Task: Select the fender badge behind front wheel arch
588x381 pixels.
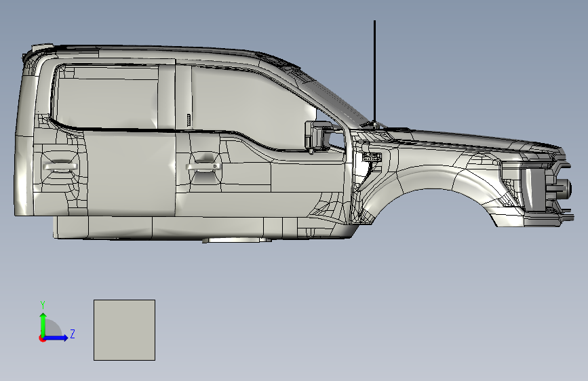Action: click(x=372, y=157)
